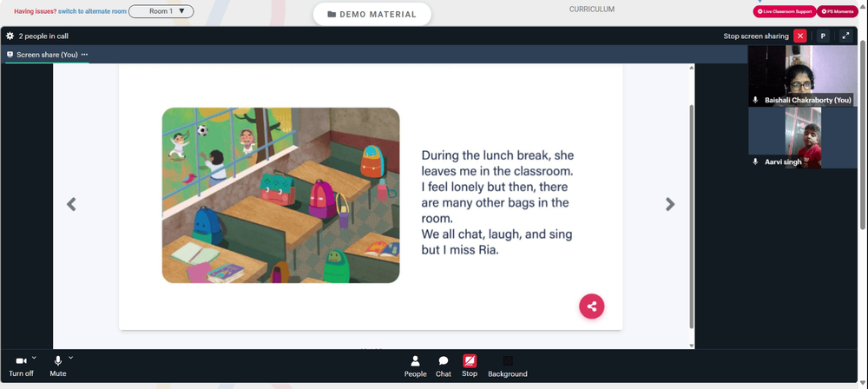
Task: Open Background effects
Action: [x=508, y=366]
